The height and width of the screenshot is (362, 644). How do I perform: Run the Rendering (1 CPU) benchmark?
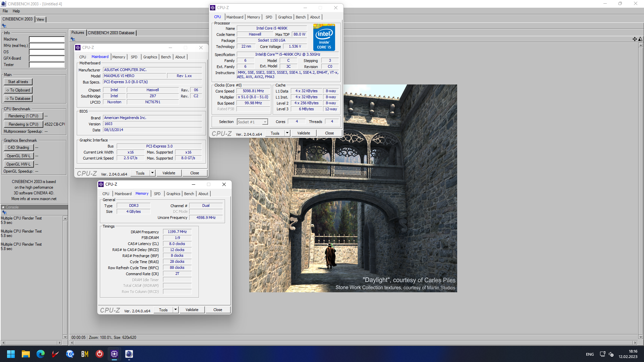[23, 116]
